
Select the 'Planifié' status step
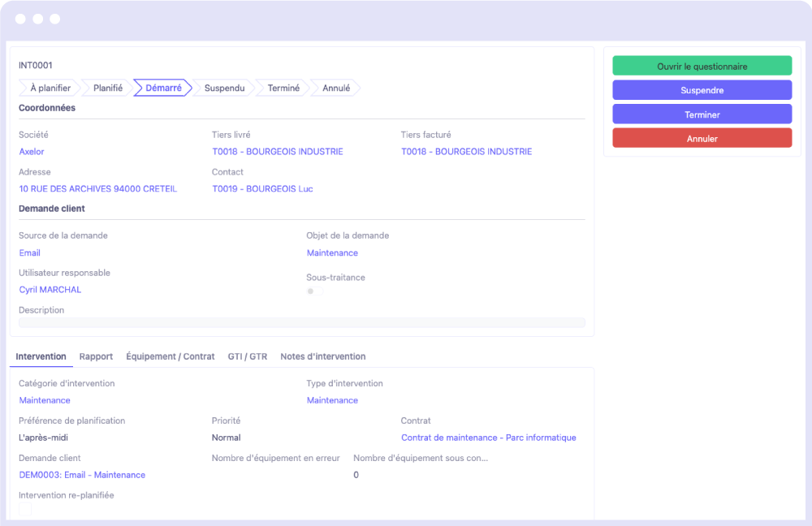107,88
